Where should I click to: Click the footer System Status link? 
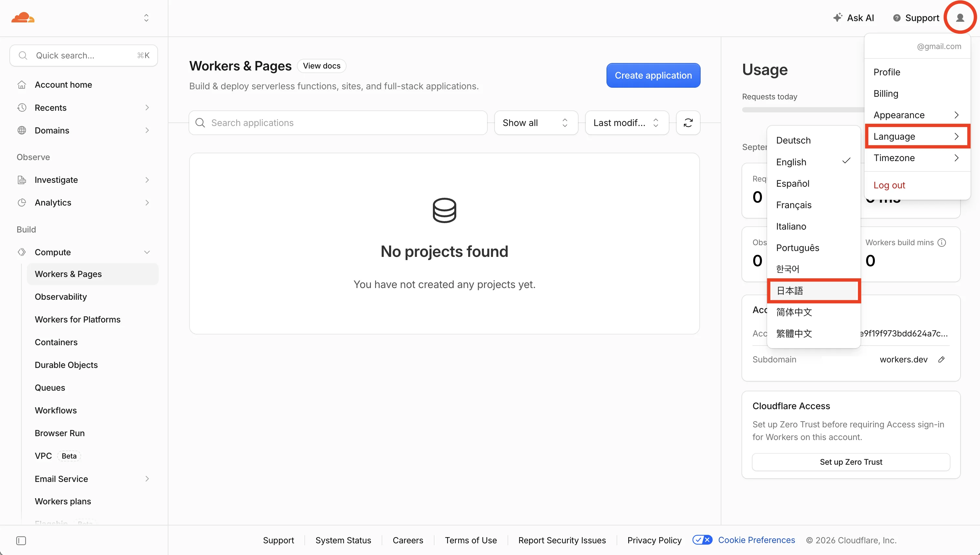[343, 540]
